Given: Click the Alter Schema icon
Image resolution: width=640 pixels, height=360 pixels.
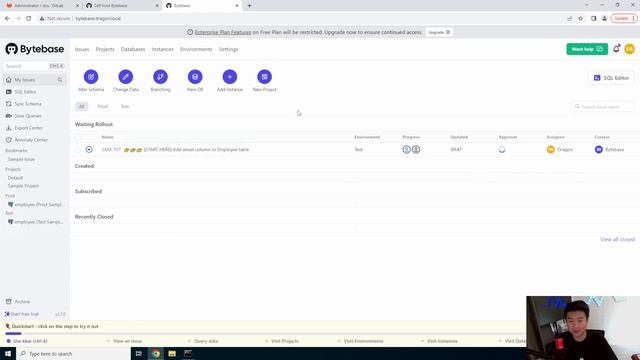Looking at the screenshot, I should point(91,77).
